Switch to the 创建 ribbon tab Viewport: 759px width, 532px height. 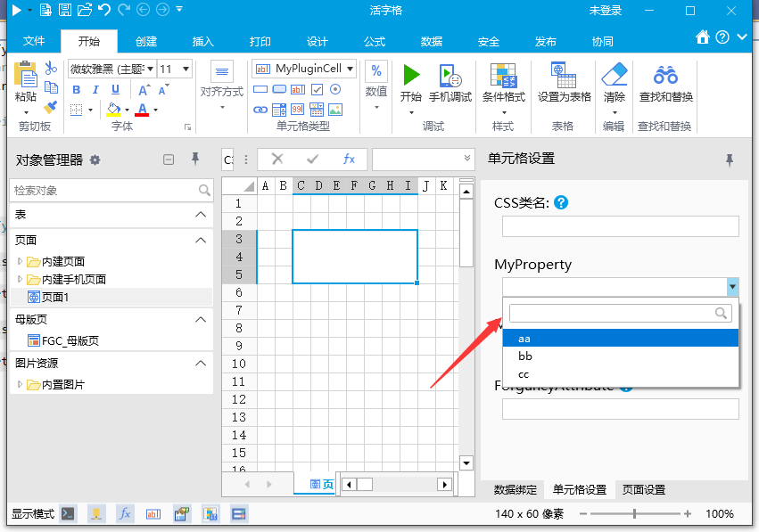click(x=146, y=42)
